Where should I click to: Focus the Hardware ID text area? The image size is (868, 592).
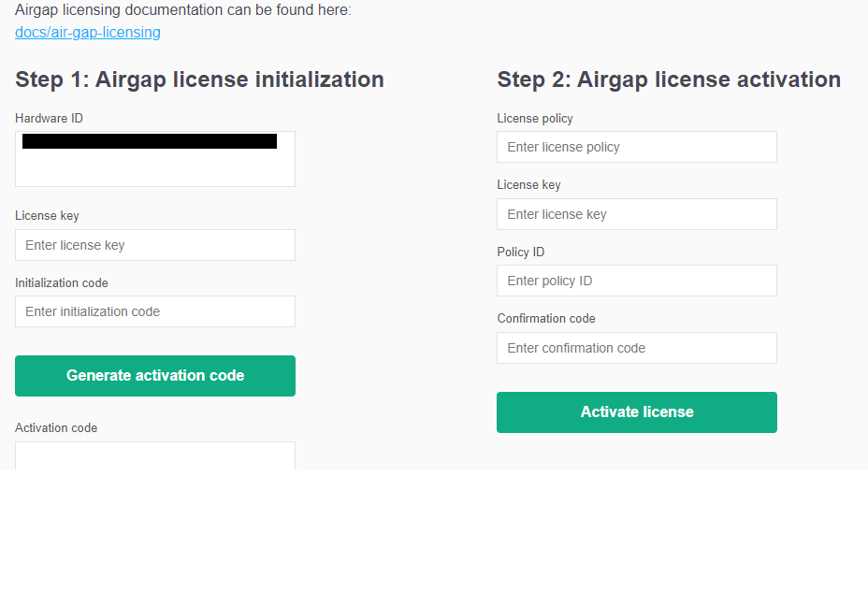(155, 168)
